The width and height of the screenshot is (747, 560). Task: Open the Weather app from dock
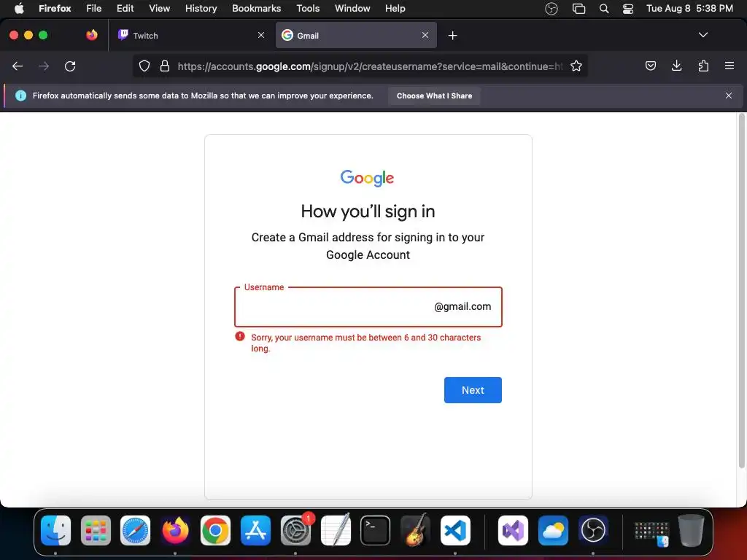click(553, 530)
